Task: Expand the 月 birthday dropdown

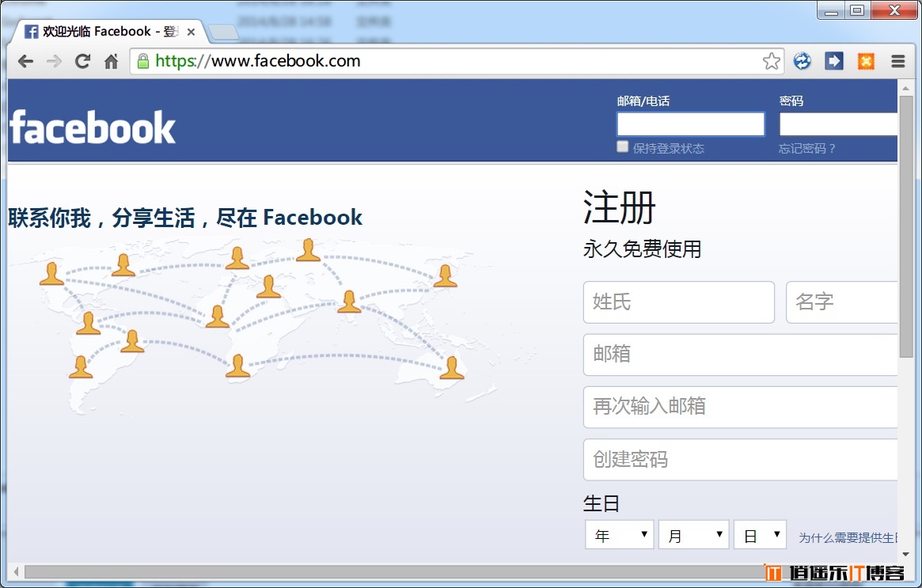Action: [x=694, y=534]
